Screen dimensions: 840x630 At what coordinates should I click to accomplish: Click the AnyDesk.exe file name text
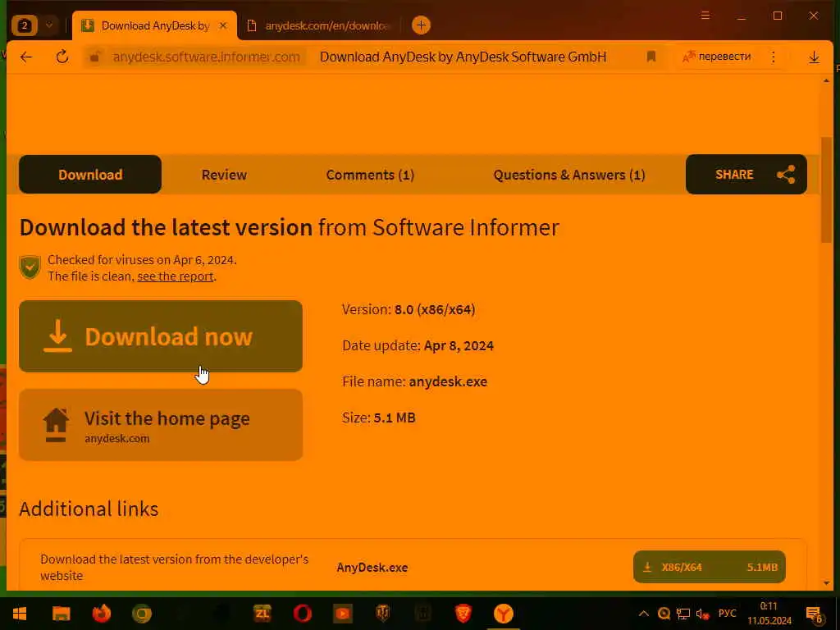(x=372, y=568)
